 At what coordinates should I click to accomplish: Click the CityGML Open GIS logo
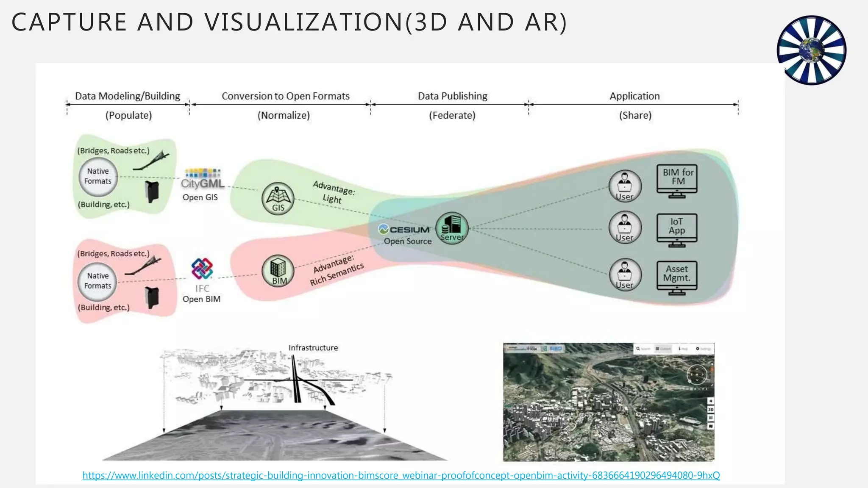click(202, 180)
